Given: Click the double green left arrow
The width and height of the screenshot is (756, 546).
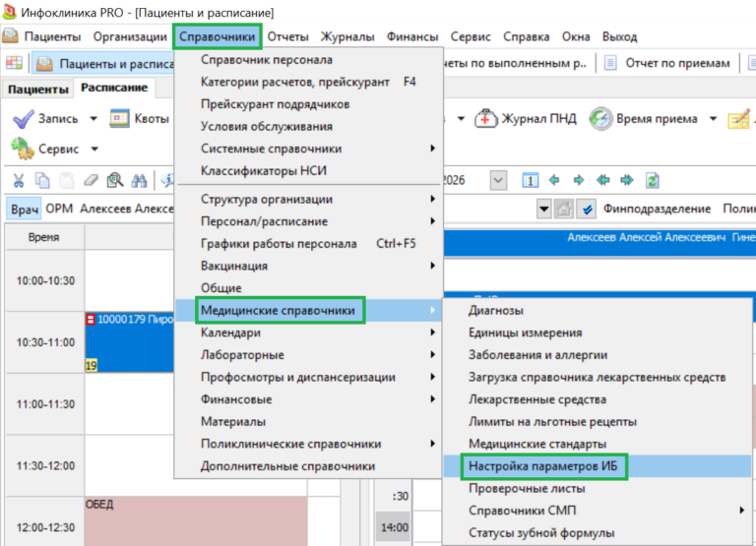Looking at the screenshot, I should tap(602, 180).
